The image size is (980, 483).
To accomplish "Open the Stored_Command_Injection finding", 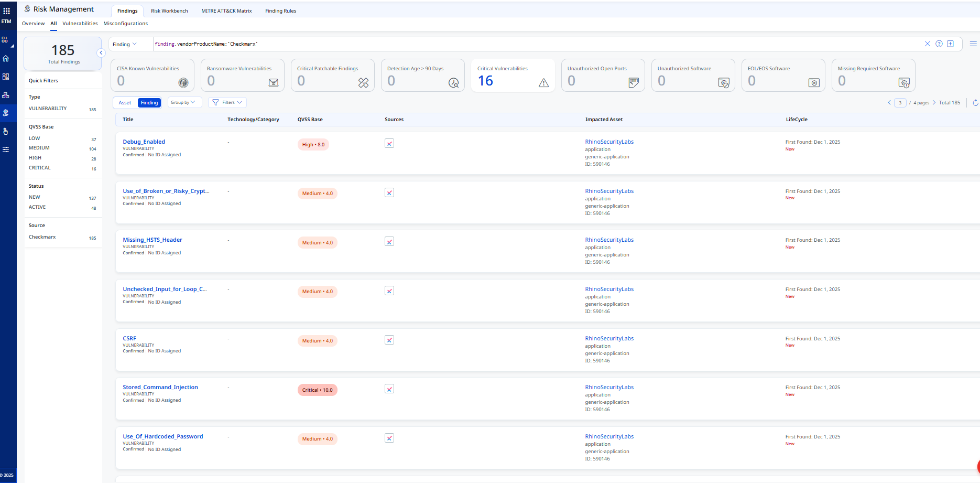I will pos(160,388).
